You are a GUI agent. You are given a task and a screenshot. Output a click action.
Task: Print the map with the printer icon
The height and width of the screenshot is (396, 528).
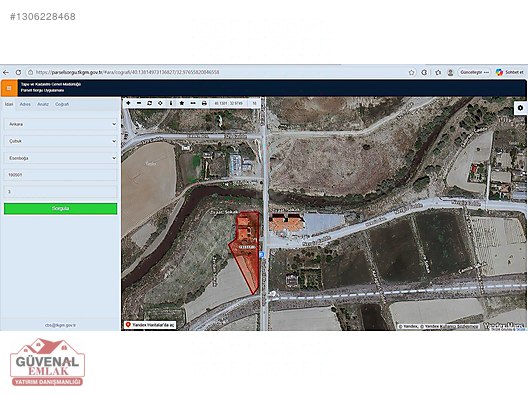(x=204, y=103)
